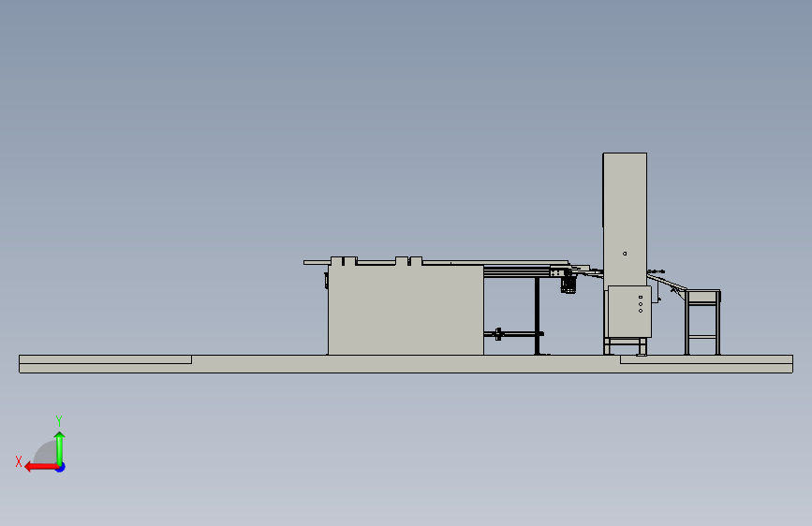
Task: Select the black vertical support post
Action: [537, 315]
